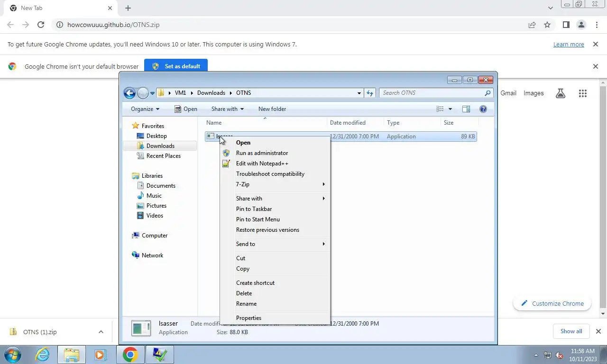Click the muted volume tray icon
This screenshot has width=607, height=364.
point(559,355)
